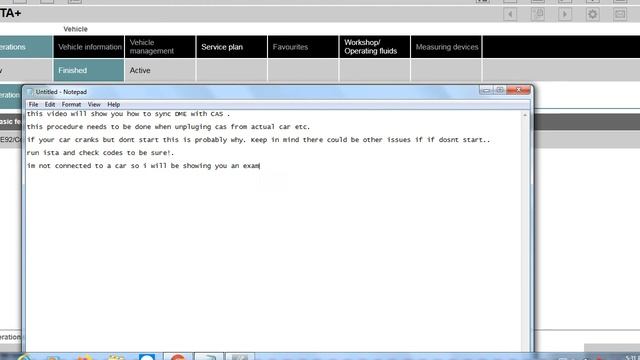Image resolution: width=640 pixels, height=360 pixels.
Task: Select the Finished sub-tab
Action: click(x=89, y=70)
